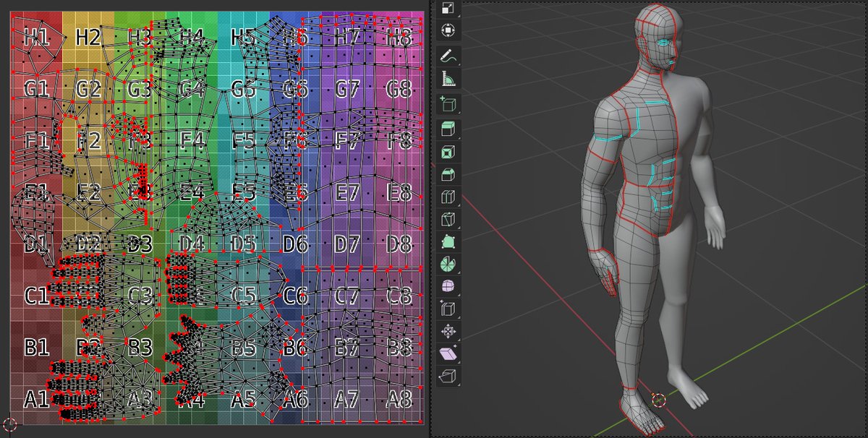Activate the Loop Cut tool
The height and width of the screenshot is (438, 868).
point(448,197)
